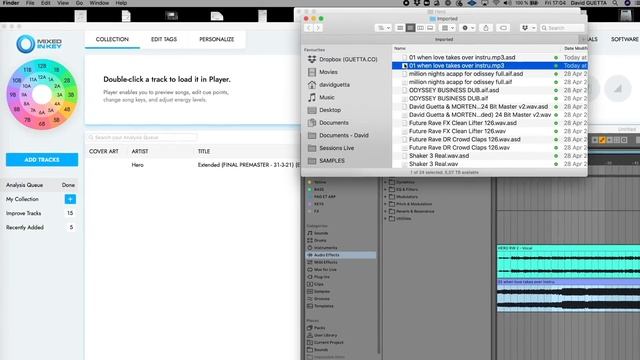Click the volume icon in menu bar

(x=507, y=3)
